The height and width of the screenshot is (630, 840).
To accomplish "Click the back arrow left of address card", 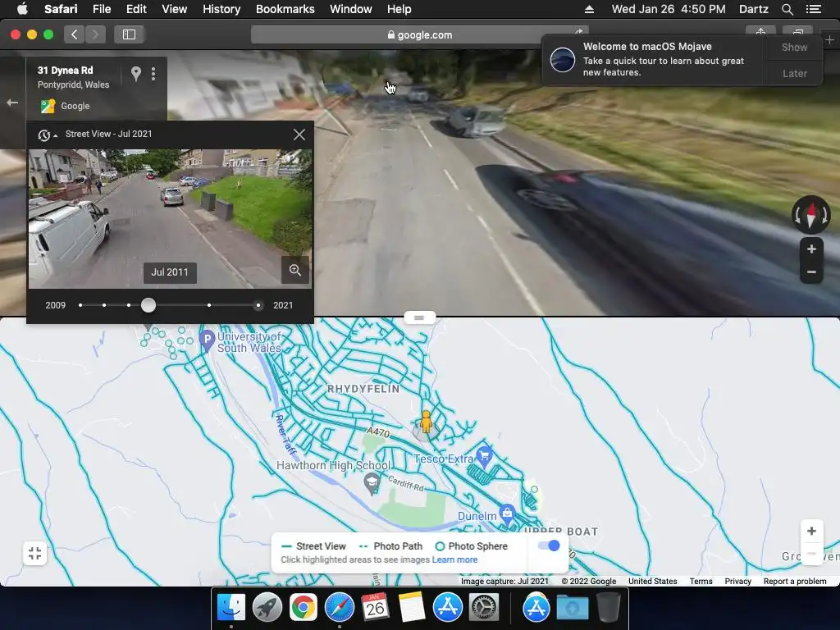I will click(12, 103).
